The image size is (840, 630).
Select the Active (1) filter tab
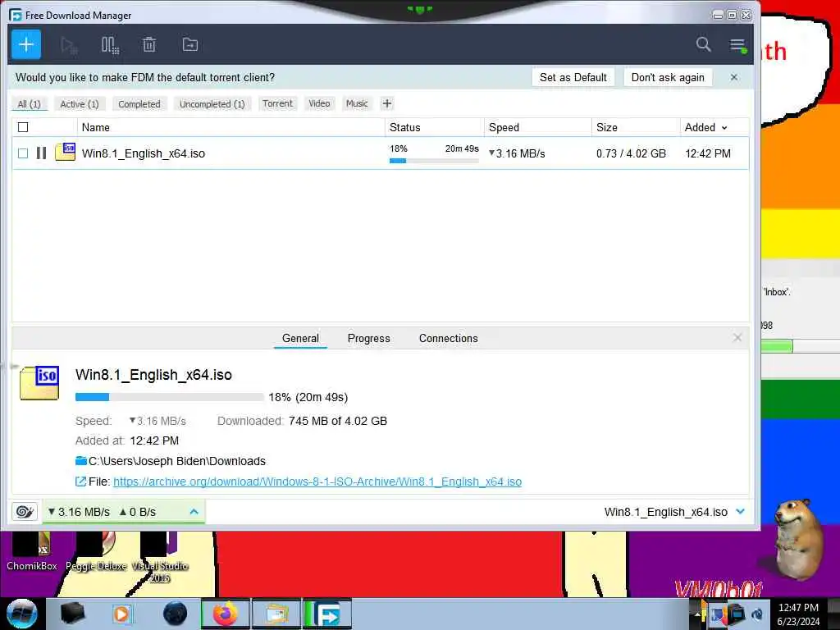coord(80,104)
